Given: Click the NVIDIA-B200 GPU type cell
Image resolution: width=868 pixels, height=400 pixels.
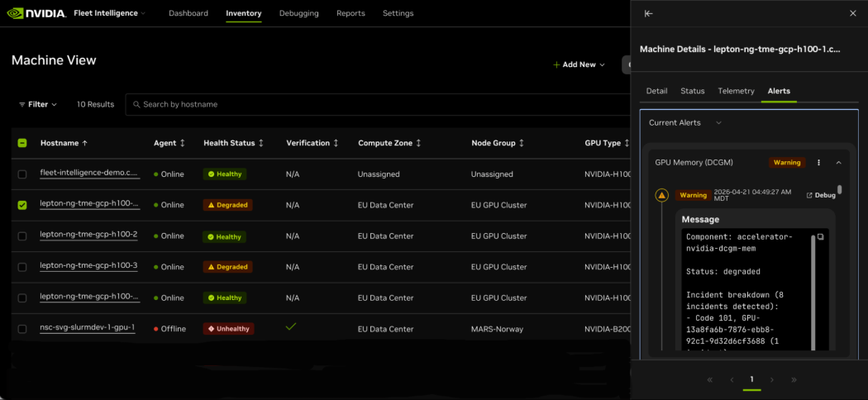Looking at the screenshot, I should (x=608, y=329).
